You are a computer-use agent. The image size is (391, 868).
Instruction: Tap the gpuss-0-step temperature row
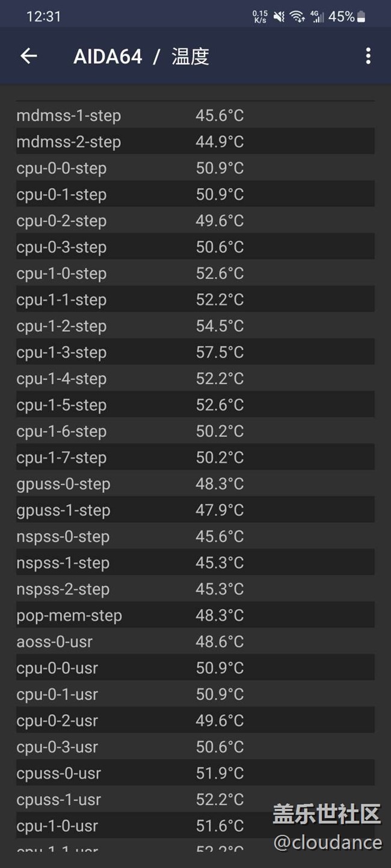tap(195, 484)
